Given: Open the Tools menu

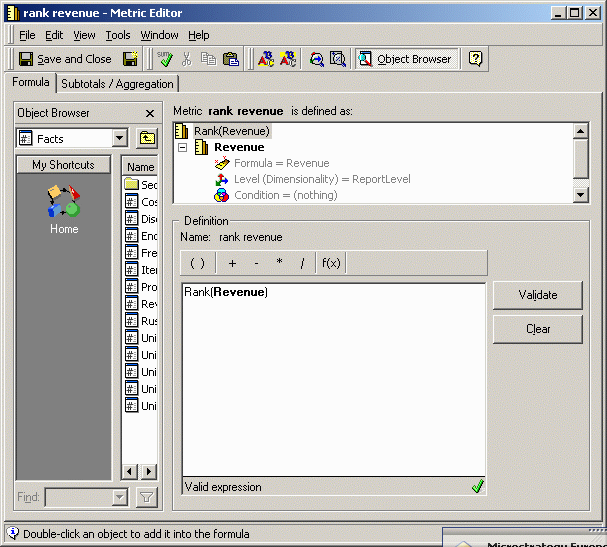Looking at the screenshot, I should point(118,35).
